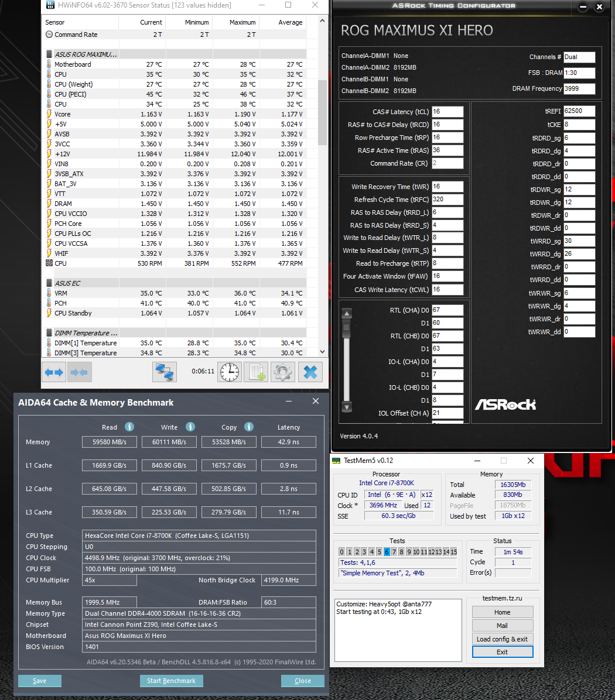Viewport: 615px width, 700px height.
Task: Click HWiNFO blue X close sensors icon
Action: tap(310, 372)
